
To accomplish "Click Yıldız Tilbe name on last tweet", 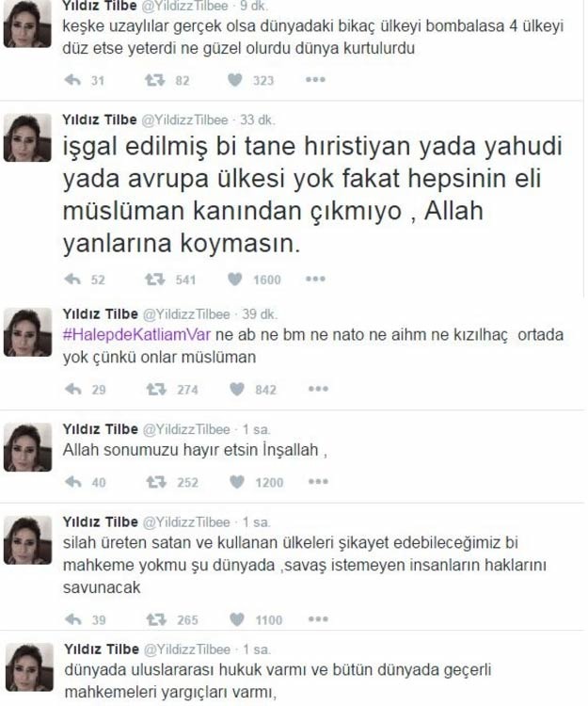I will tap(102, 650).
